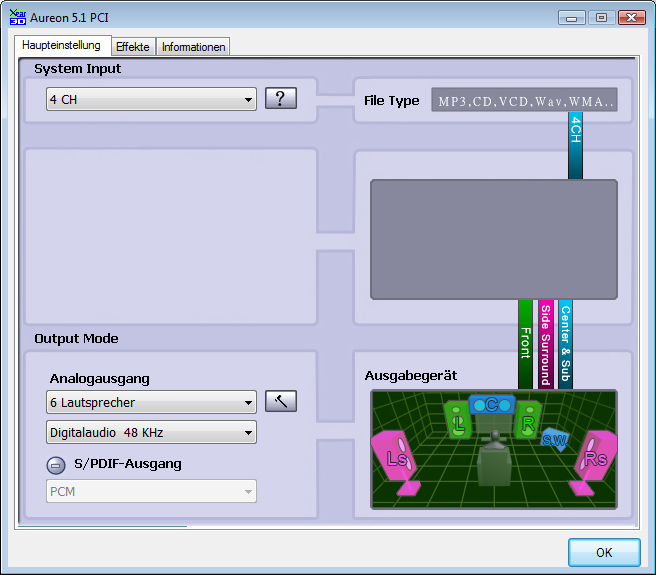
Task: Click the gray signal processing panel
Action: point(494,239)
